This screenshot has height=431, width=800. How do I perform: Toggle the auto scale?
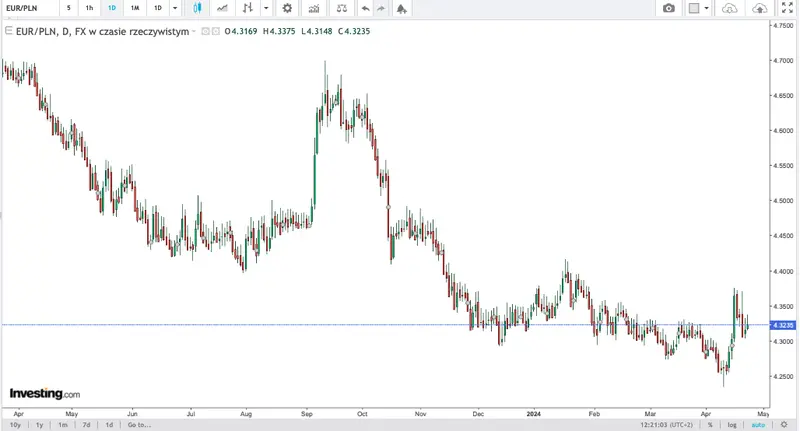click(x=758, y=424)
